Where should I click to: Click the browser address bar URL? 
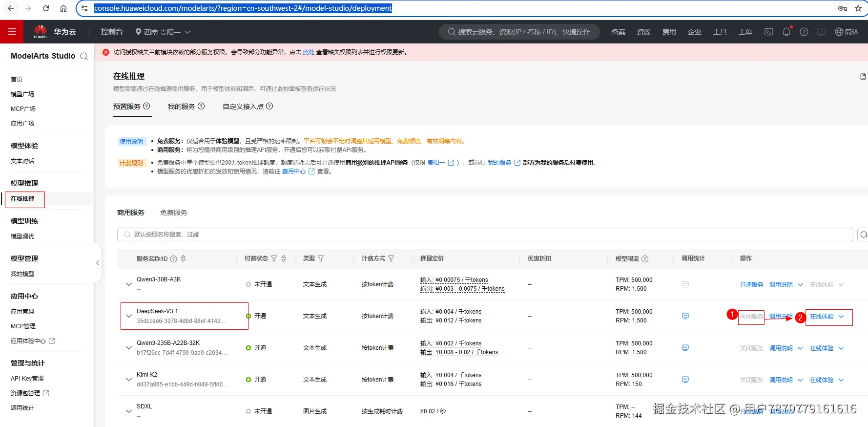tap(243, 8)
